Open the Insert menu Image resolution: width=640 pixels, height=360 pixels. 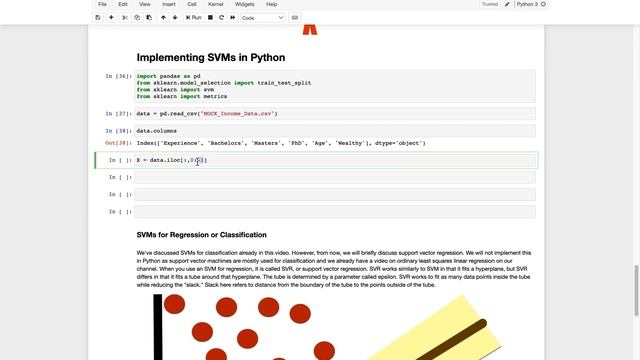tap(169, 4)
